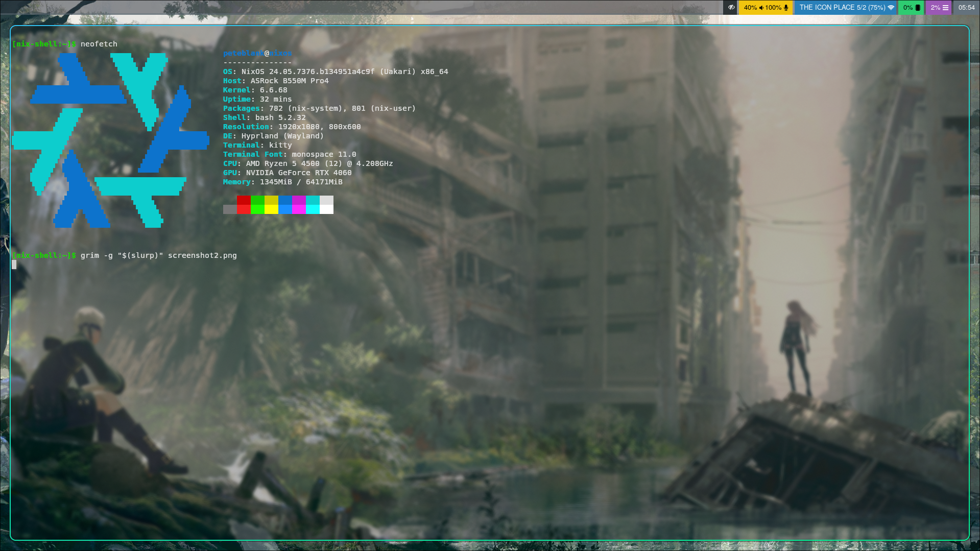Click the bright red palette block

click(244, 209)
